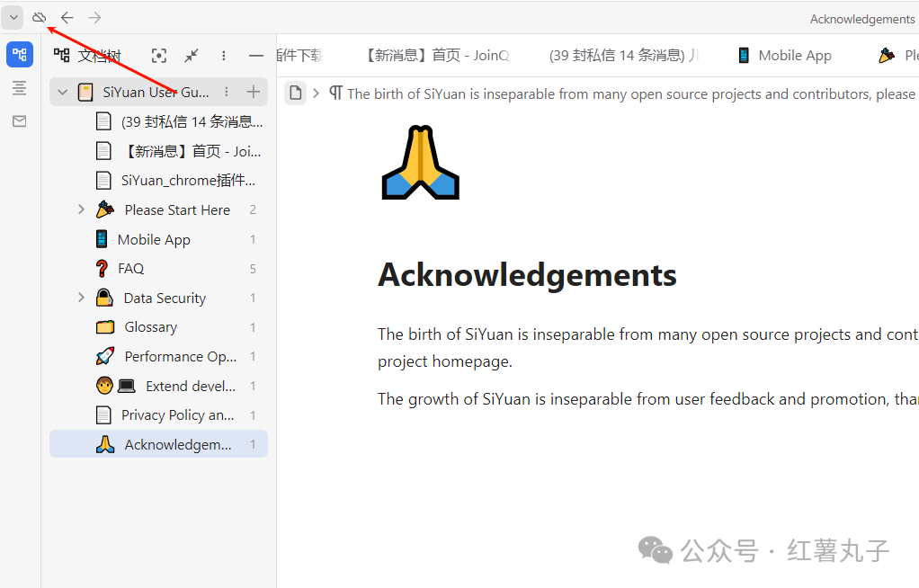Click the paragraph starting 'The birth of SiYuan'

click(647, 348)
